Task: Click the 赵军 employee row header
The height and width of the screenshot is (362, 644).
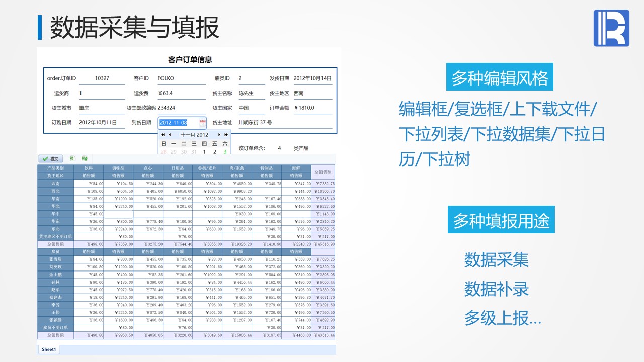Action: point(55,290)
